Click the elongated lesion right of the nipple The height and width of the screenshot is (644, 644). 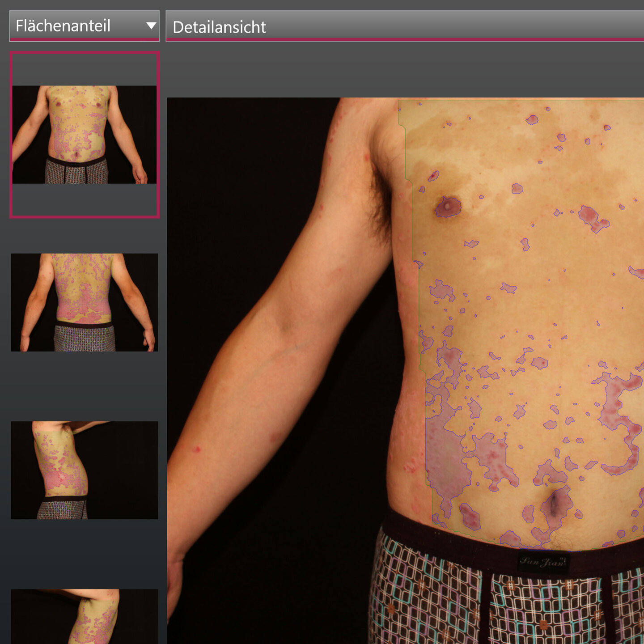point(593,219)
